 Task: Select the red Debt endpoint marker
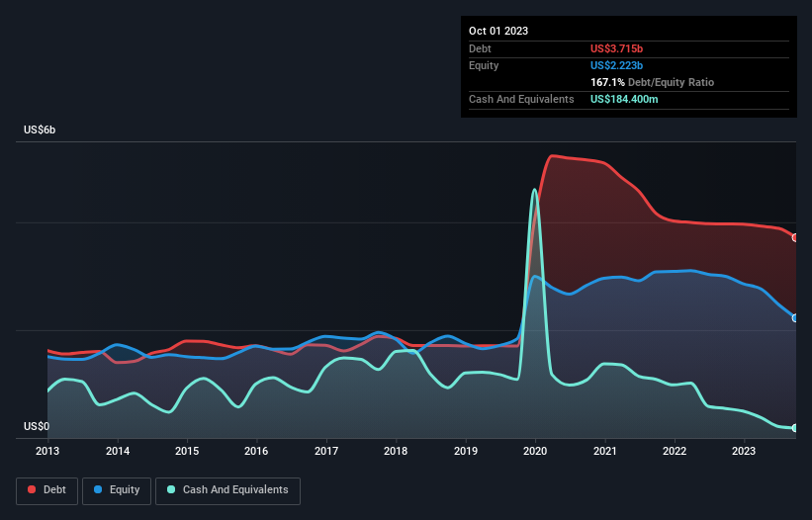tap(795, 237)
